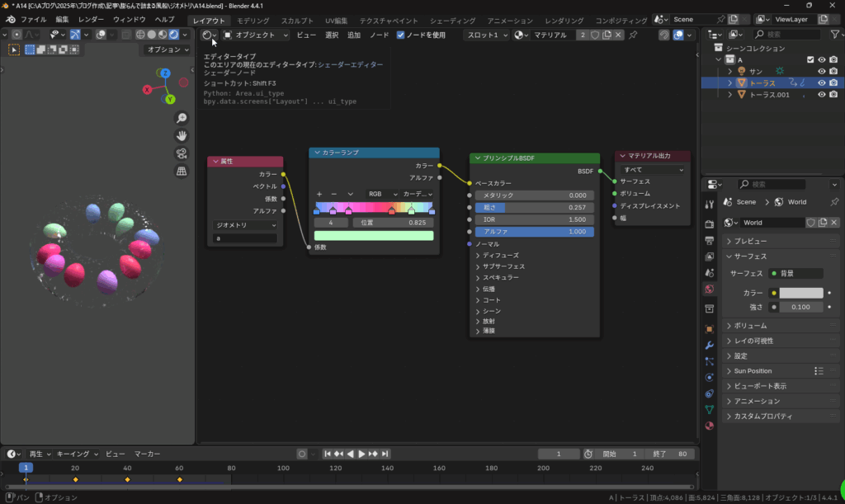Toggle use preview range clock icon
Image resolution: width=845 pixels, height=504 pixels.
coord(588,454)
